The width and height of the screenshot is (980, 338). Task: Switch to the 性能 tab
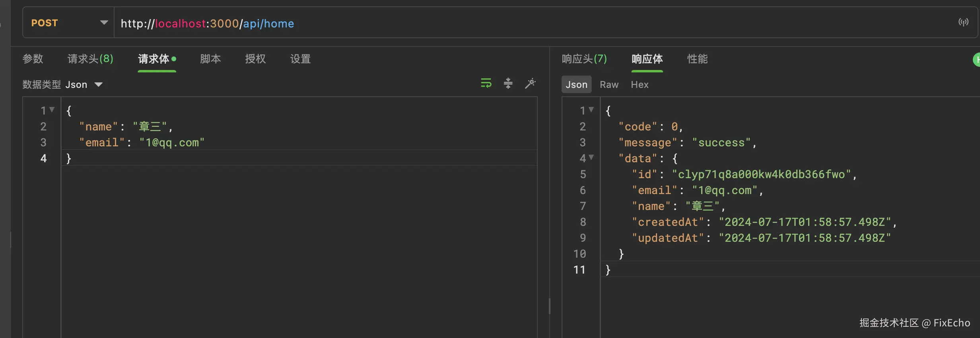697,59
